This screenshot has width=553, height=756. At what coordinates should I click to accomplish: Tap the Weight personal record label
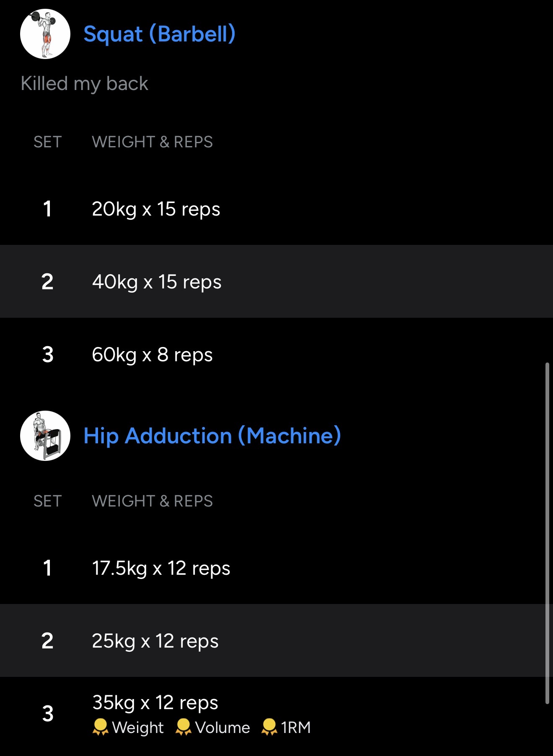coord(138,728)
